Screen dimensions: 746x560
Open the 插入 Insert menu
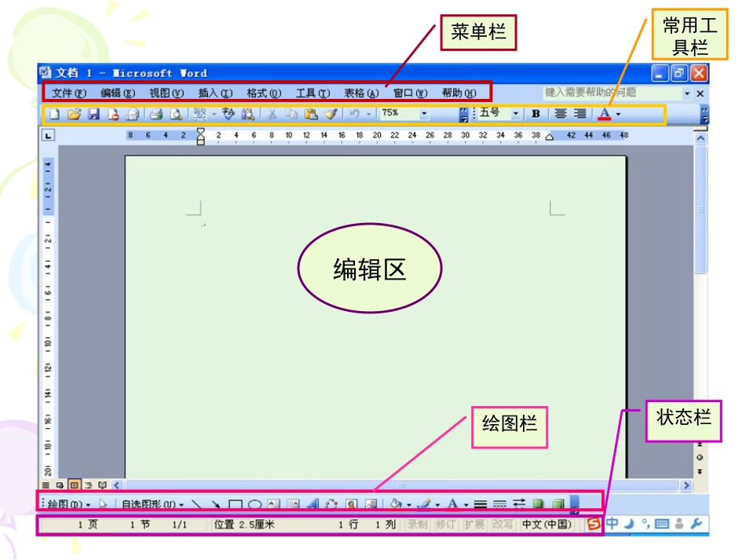coord(215,93)
